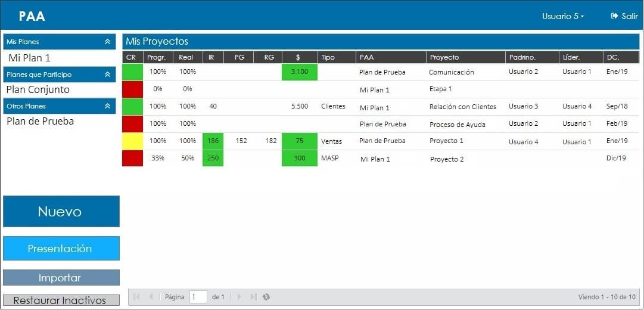
Task: Click the page number input field
Action: tap(198, 297)
